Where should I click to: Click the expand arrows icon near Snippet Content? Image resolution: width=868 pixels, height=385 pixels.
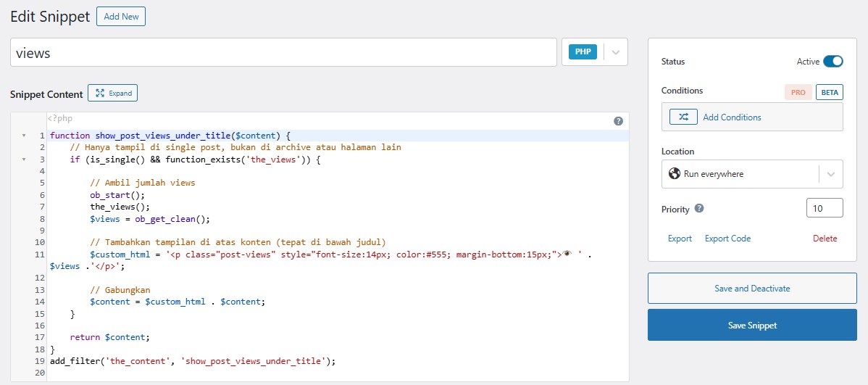point(100,93)
